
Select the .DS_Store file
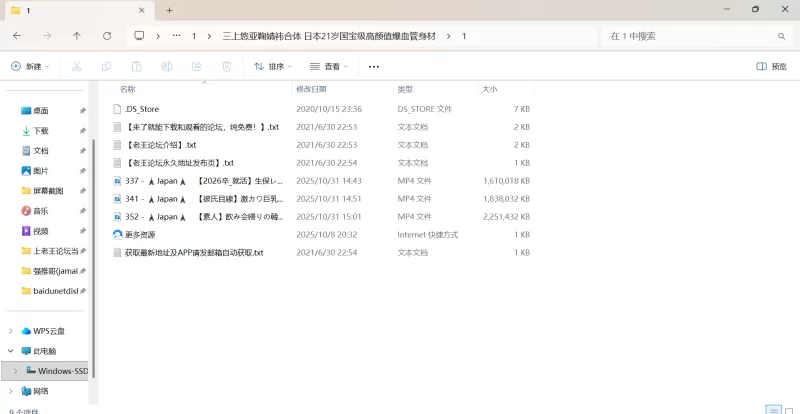click(x=142, y=109)
